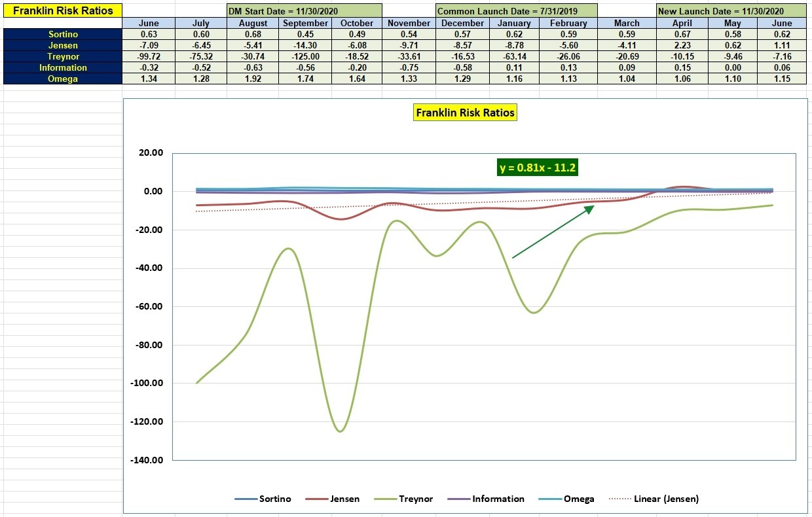Select Omega value 1.04 cell

(627, 79)
